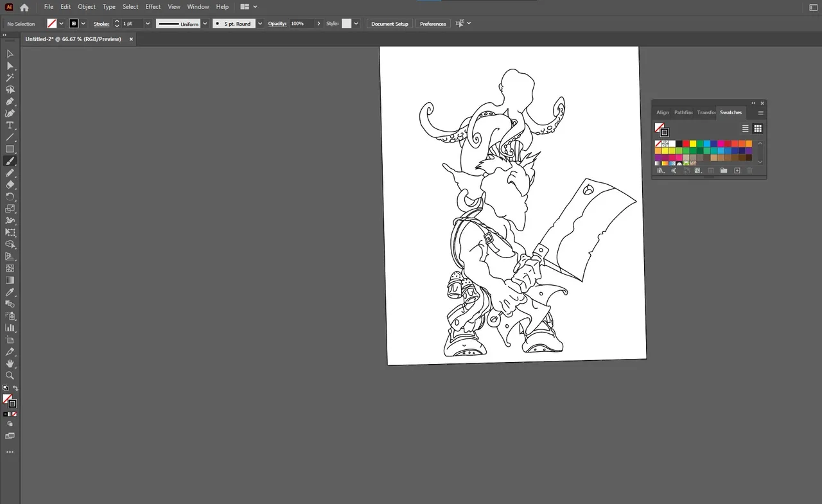822x504 pixels.
Task: Pick the black swatch in Swatches panel
Action: pos(679,144)
